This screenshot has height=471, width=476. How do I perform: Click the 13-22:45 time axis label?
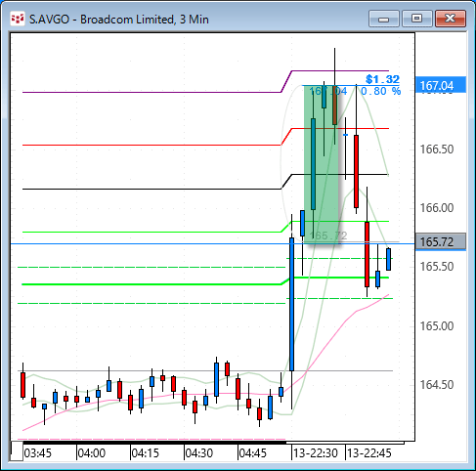coord(369,453)
